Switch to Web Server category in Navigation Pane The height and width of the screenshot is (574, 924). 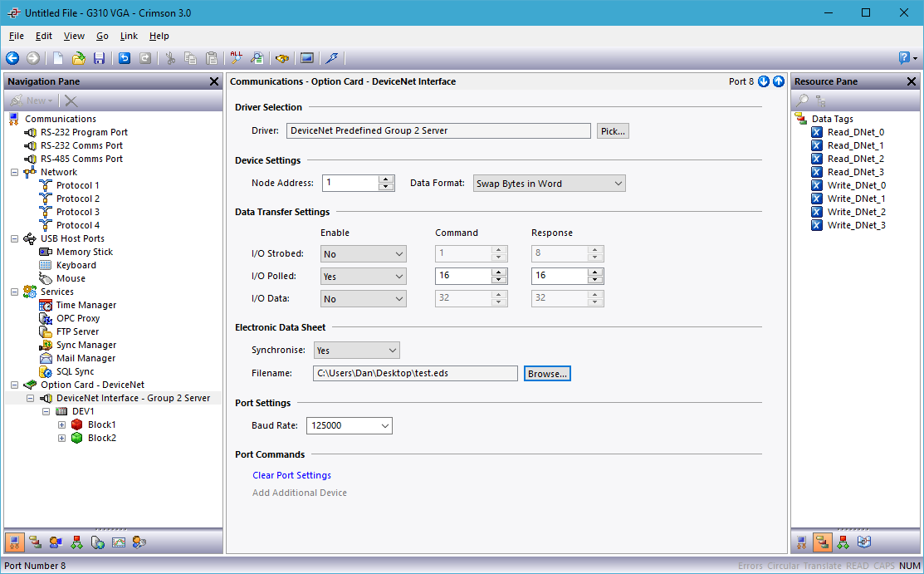(98, 542)
